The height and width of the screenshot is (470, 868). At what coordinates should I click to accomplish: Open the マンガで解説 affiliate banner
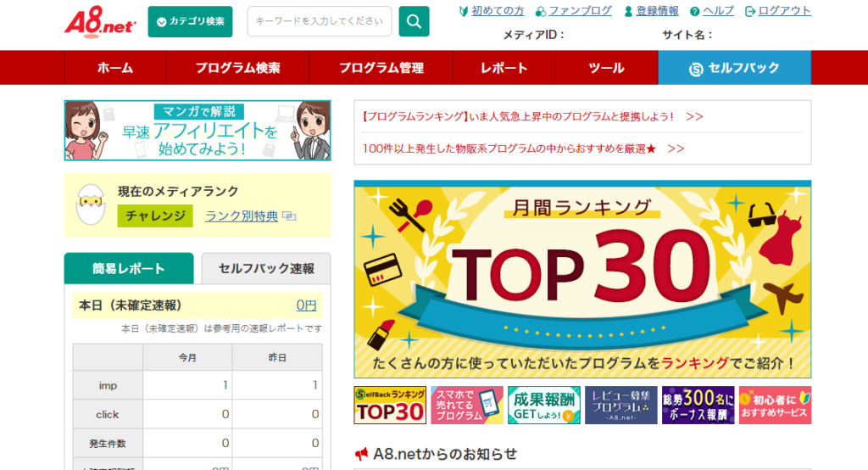coord(198,131)
